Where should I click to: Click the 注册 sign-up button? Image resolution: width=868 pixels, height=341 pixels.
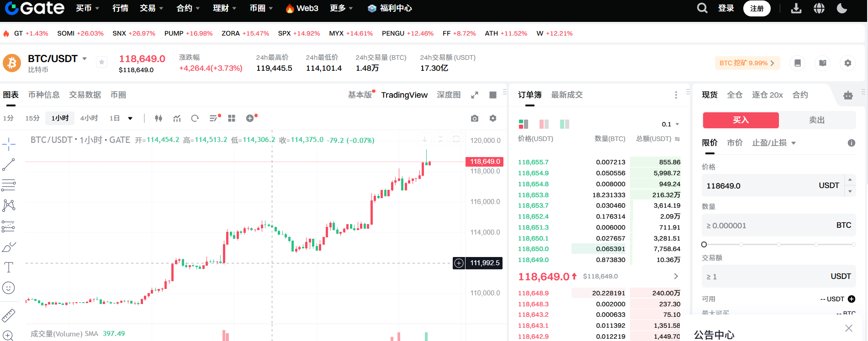(757, 8)
